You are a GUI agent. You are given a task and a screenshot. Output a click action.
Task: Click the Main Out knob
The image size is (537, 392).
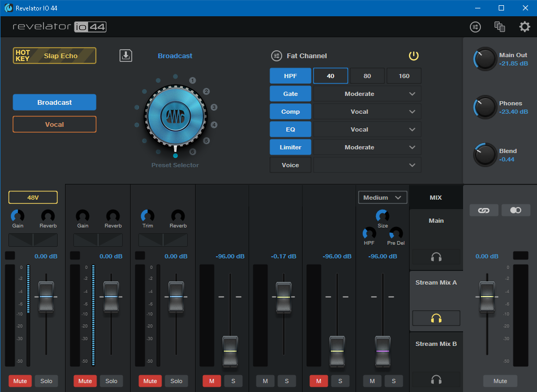(485, 59)
